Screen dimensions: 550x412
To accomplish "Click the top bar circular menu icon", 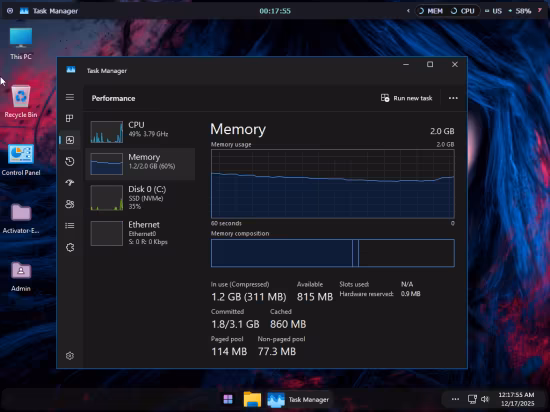I will [x=10, y=11].
